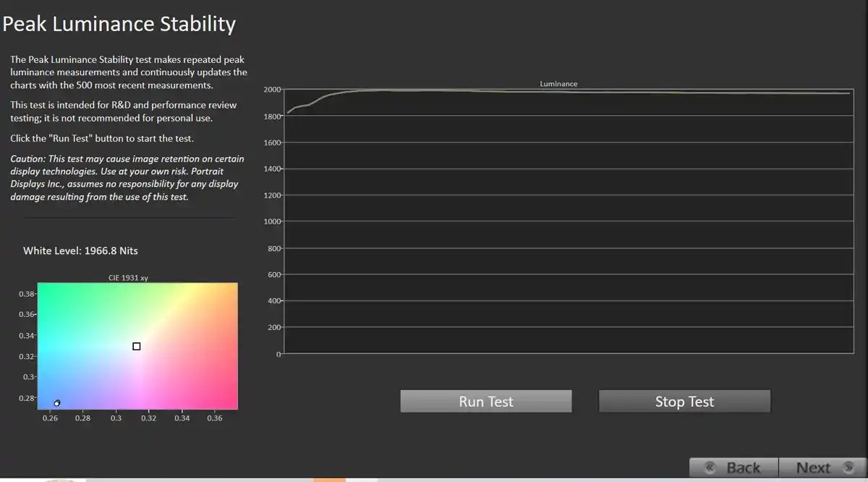
Task: Click the Back navigation button
Action: pos(733,467)
